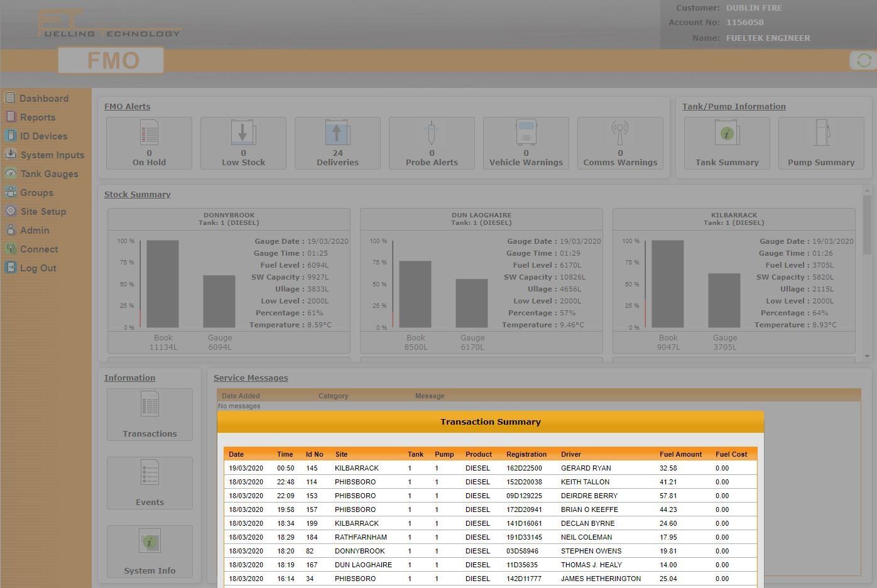Open the Transactions label
877x588 pixels.
coord(150,433)
